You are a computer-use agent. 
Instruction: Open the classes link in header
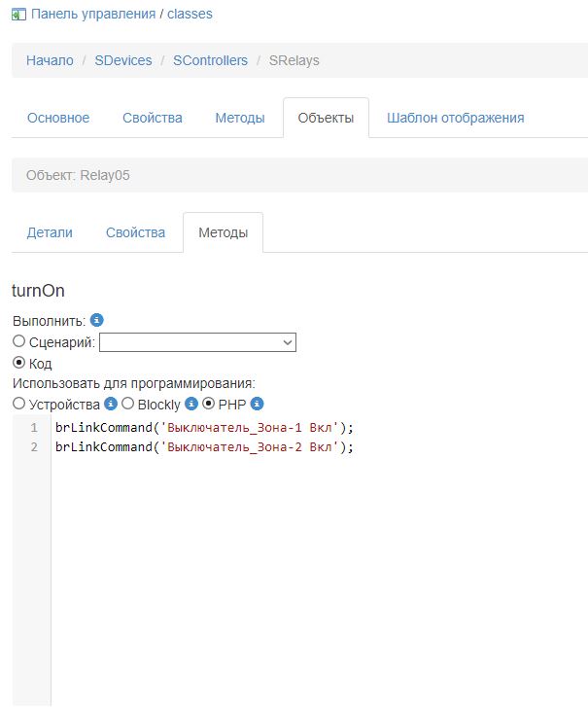click(x=190, y=14)
